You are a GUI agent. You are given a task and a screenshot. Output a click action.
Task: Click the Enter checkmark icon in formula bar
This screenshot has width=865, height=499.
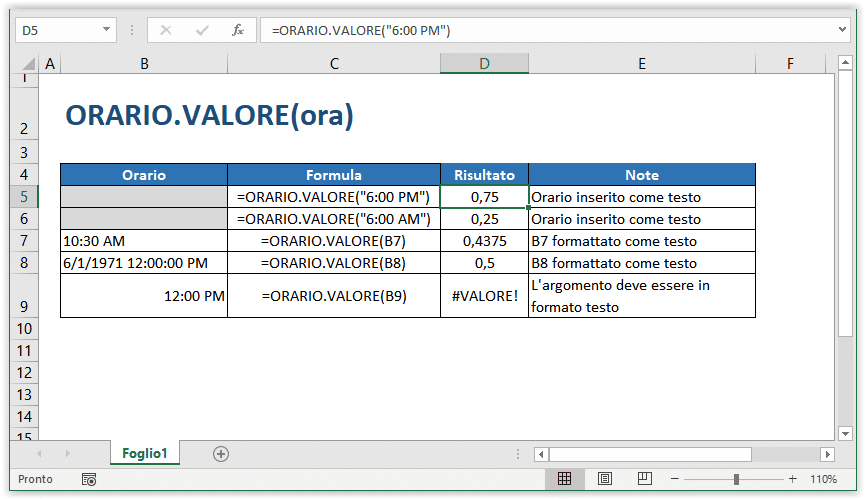(202, 30)
